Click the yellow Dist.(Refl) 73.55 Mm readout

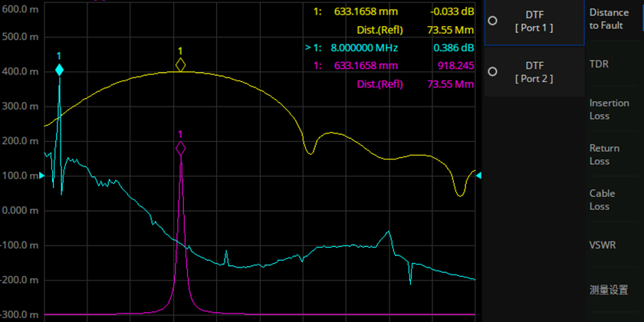415,30
